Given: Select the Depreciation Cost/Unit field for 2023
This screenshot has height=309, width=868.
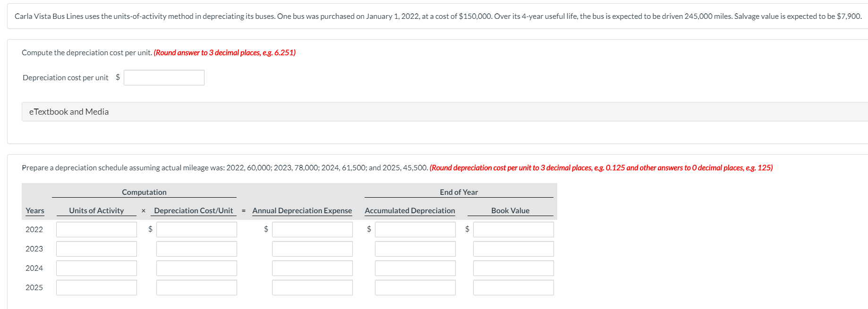Looking at the screenshot, I should point(196,249).
